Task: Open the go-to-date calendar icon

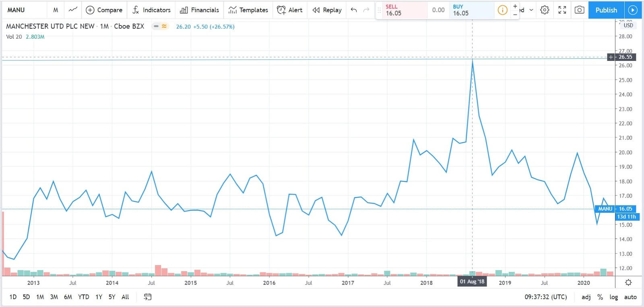Action: (x=148, y=297)
